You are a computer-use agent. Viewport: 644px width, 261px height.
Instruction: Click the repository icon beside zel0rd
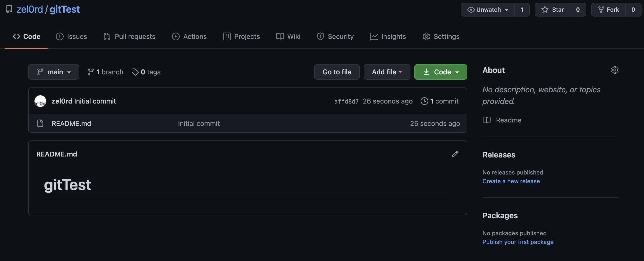tap(9, 9)
